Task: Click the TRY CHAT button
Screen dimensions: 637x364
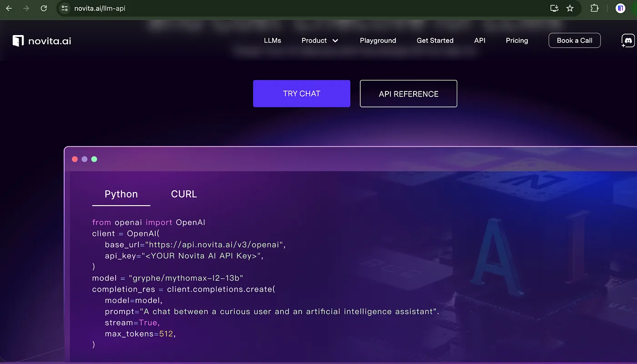Action: coord(302,94)
